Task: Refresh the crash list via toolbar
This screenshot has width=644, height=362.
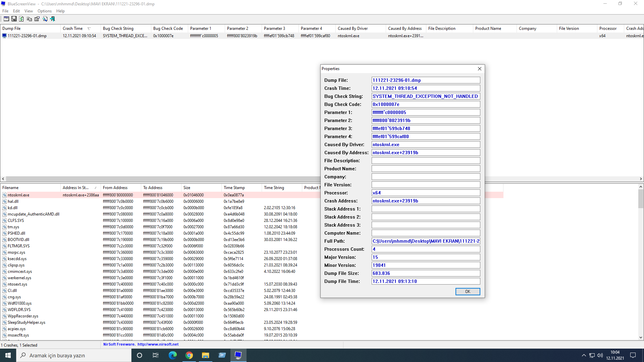Action: [x=21, y=19]
